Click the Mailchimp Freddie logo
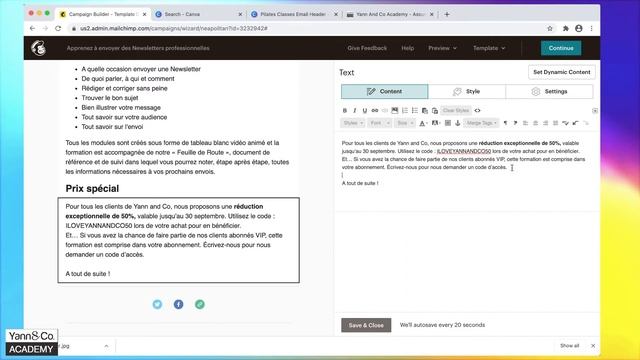This screenshot has height=360, width=640. tap(39, 48)
